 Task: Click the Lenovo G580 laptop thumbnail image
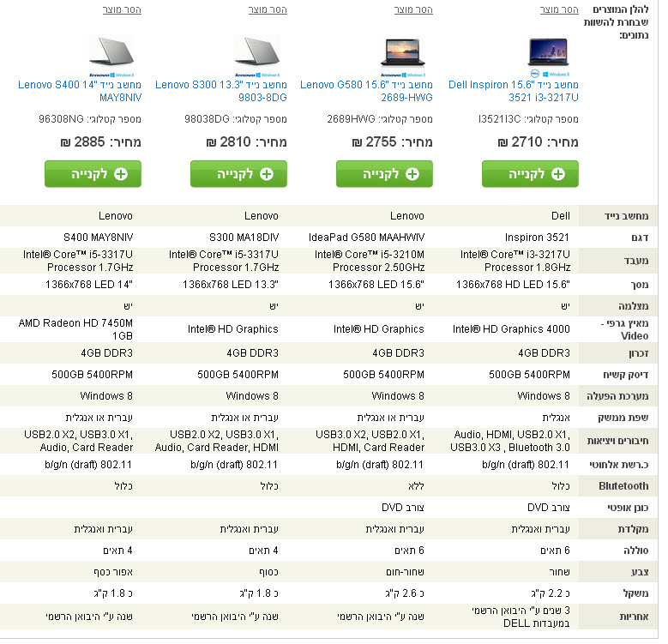click(x=403, y=53)
